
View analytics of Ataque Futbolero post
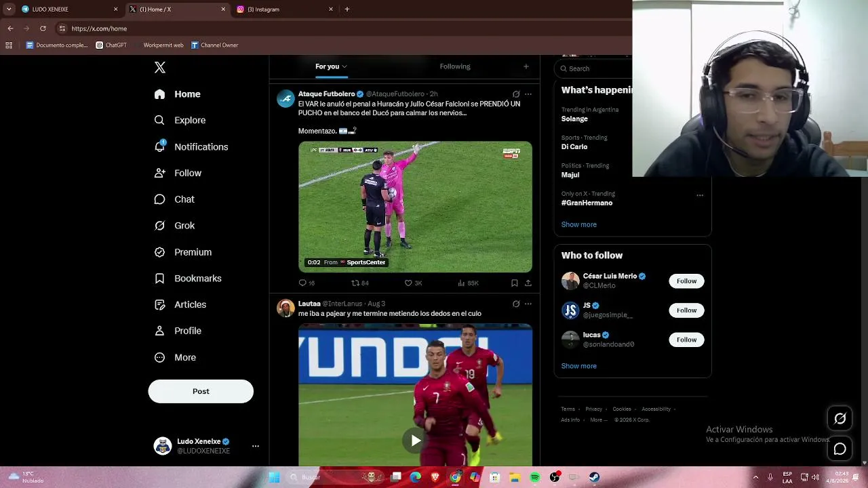(x=468, y=283)
